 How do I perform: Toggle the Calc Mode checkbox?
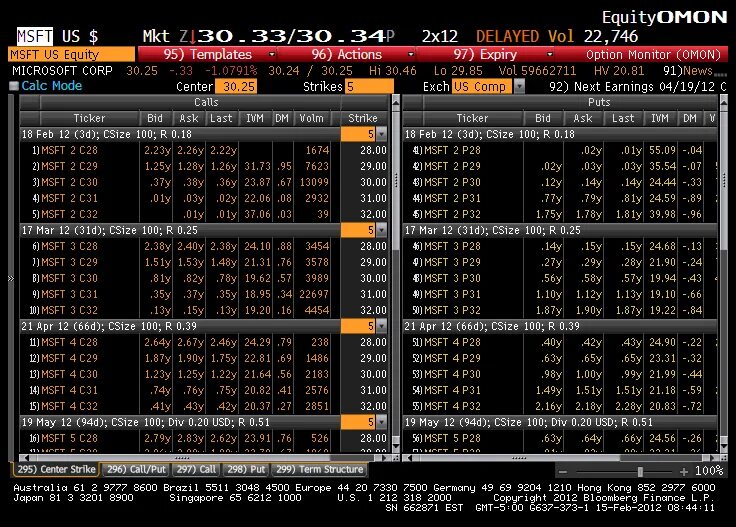(14, 86)
